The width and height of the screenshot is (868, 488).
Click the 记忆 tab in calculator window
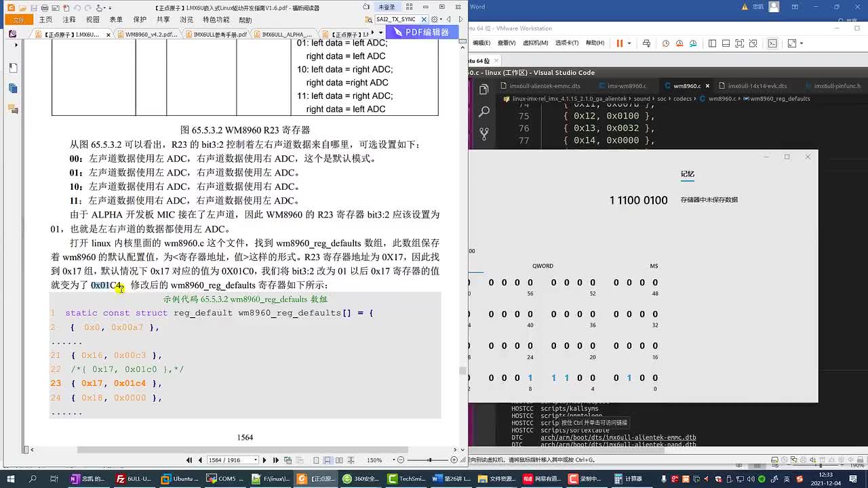[x=688, y=174]
